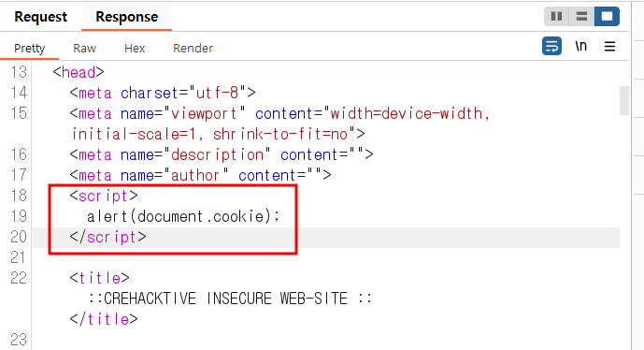Click the alert(document.cookie); text
This screenshot has height=350, width=644.
pos(183,216)
